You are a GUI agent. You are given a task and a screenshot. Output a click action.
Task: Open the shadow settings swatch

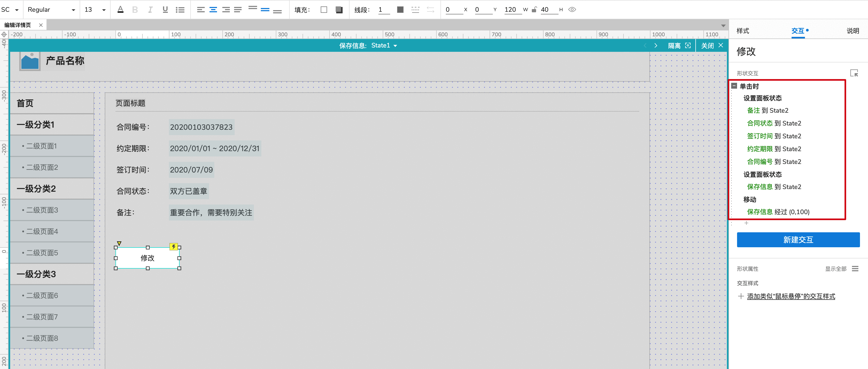(x=339, y=10)
